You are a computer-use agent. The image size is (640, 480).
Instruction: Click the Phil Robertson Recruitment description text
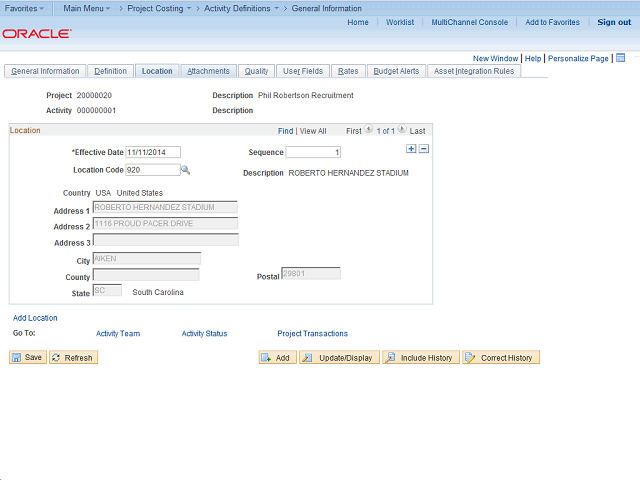point(306,95)
